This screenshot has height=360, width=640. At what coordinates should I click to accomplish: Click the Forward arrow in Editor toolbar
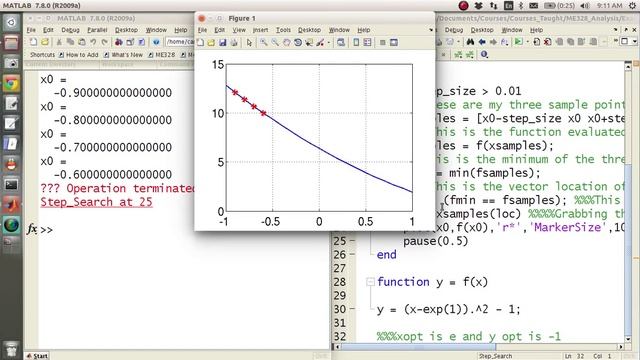(493, 42)
